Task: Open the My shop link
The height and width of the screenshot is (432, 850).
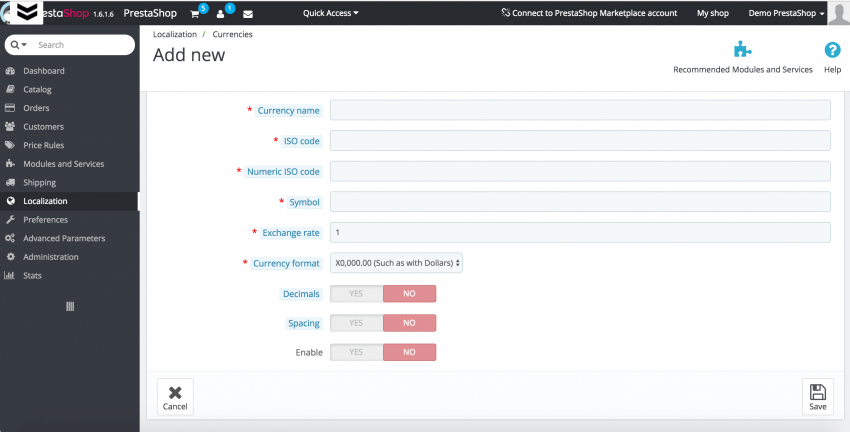Action: 712,13
